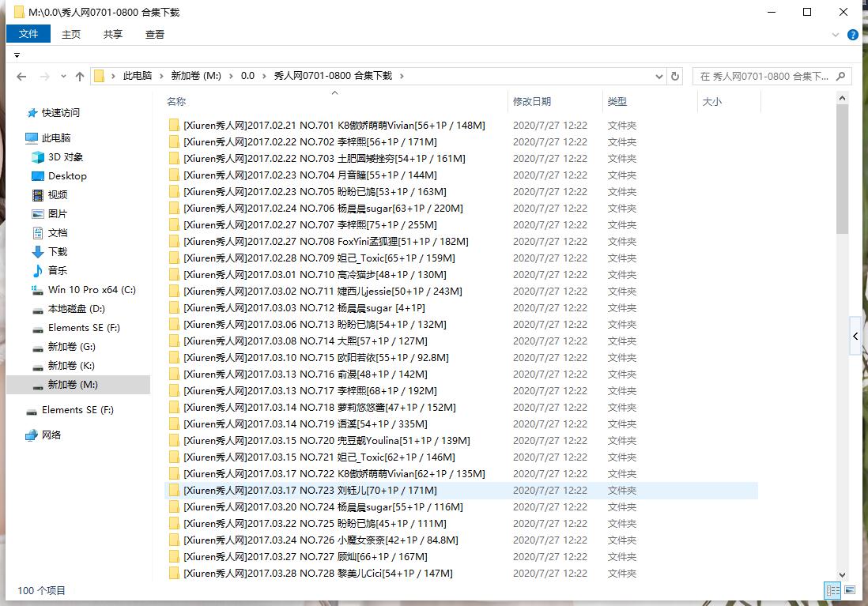Open the 共享 ribbon tab
Screen dimensions: 868x606
click(x=112, y=34)
